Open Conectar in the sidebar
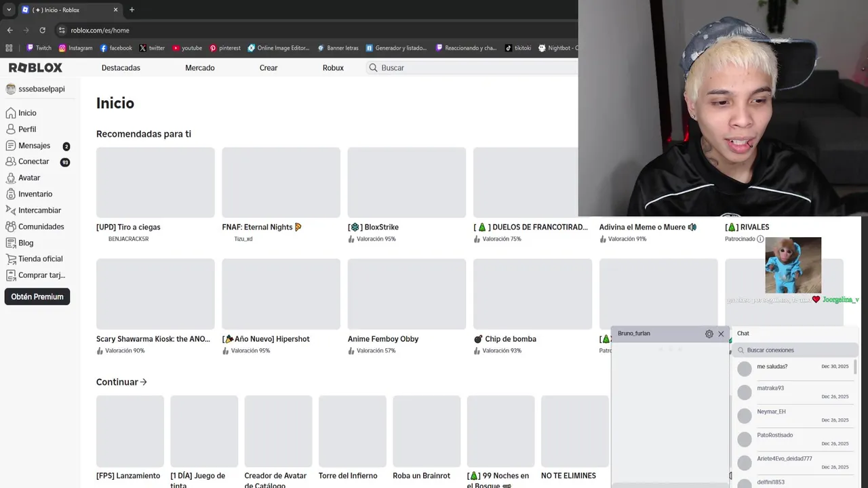868x488 pixels. pos(34,162)
